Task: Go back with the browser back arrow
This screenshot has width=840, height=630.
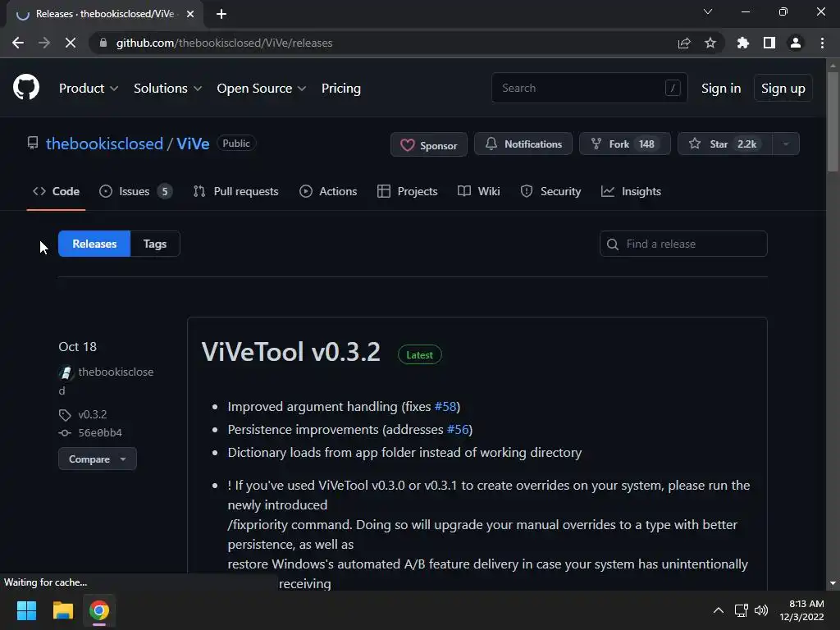Action: pos(18,43)
